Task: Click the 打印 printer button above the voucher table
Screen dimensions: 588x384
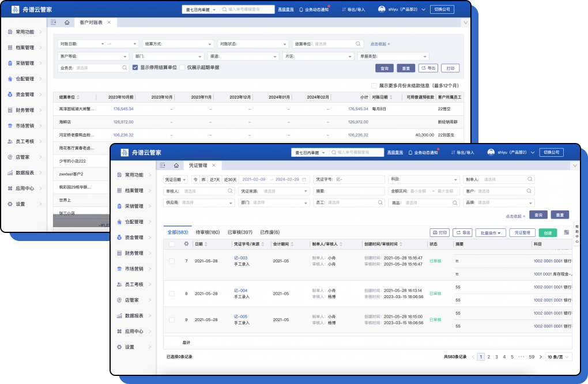Action: point(440,233)
